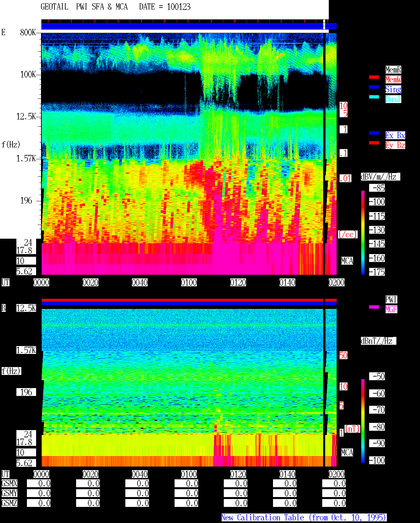The width and height of the screenshot is (420, 523).
Task: Click the red .1 density scale label
Action: point(344,153)
